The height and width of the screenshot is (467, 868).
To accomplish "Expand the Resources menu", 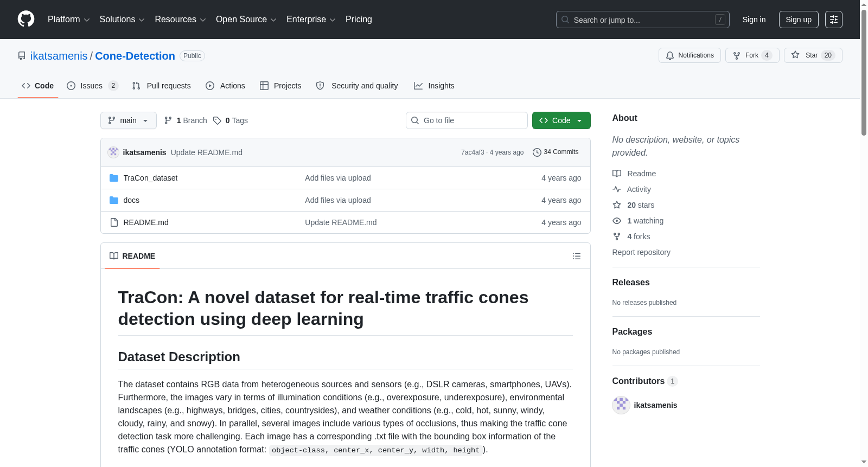I will pos(181,20).
